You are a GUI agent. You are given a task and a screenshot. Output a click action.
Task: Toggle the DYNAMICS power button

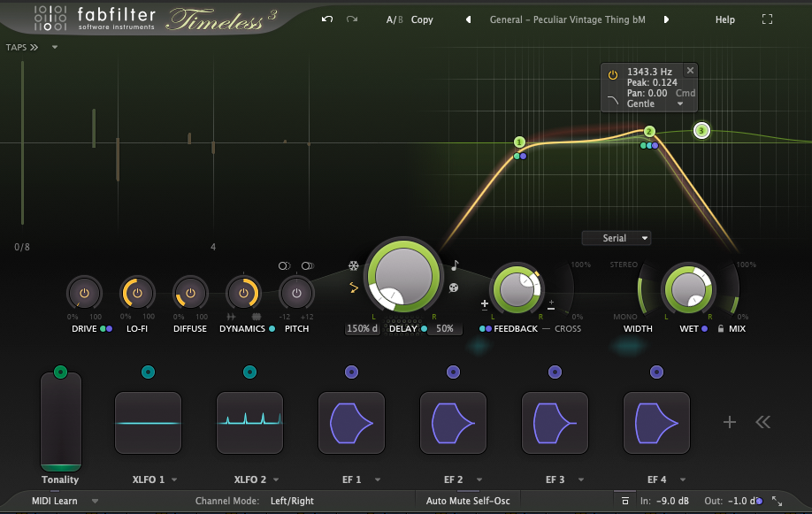pyautogui.click(x=243, y=293)
